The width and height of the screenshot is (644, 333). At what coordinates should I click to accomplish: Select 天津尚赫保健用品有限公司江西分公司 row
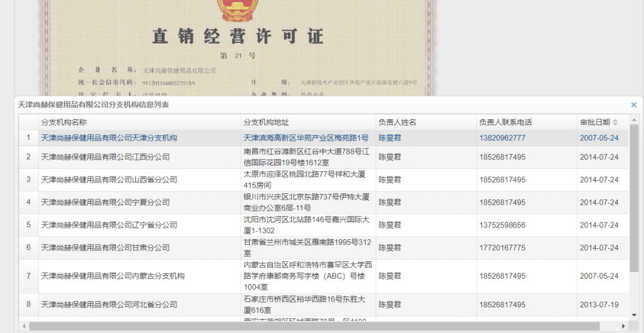point(324,157)
